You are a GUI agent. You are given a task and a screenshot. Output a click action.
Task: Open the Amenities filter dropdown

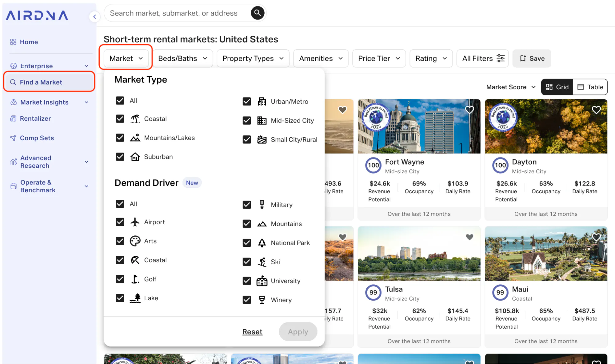321,58
